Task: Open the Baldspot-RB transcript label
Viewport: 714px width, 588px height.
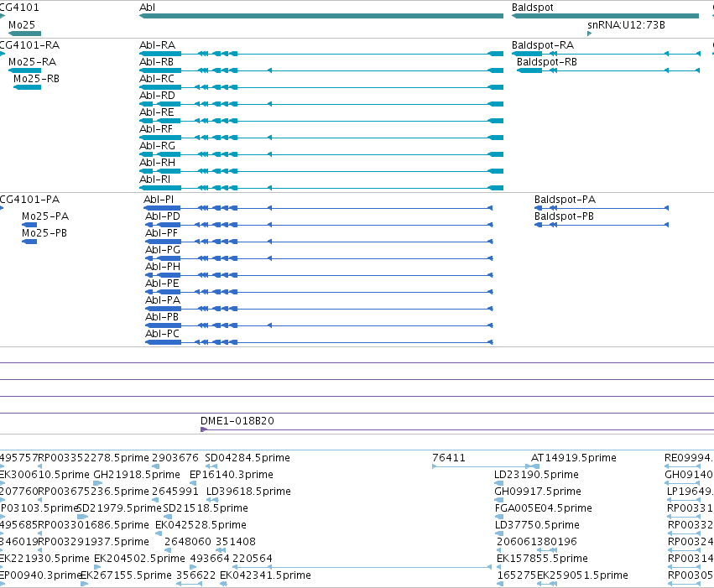Action: pos(547,62)
